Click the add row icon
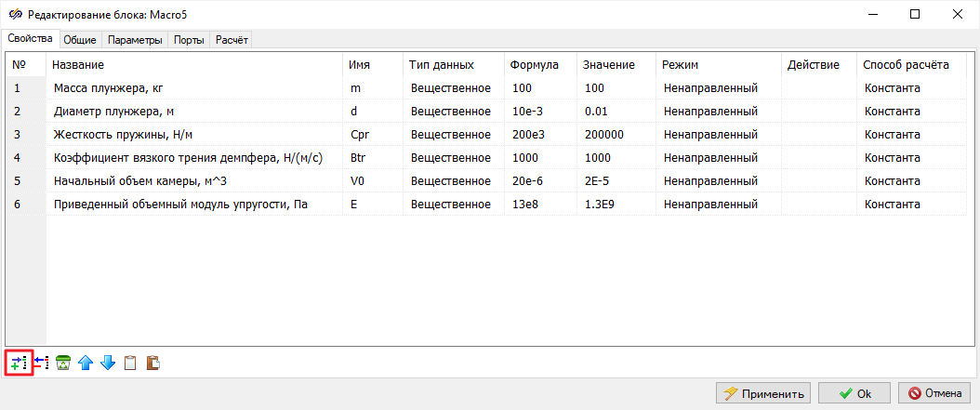This screenshot has width=980, height=410. click(20, 363)
